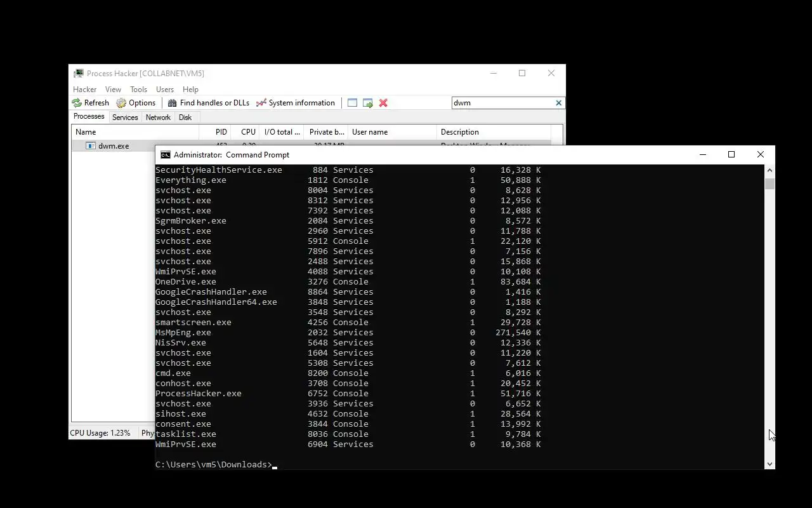This screenshot has height=508, width=812.
Task: Click ProcessHacker.exe text in console
Action: [x=199, y=394]
